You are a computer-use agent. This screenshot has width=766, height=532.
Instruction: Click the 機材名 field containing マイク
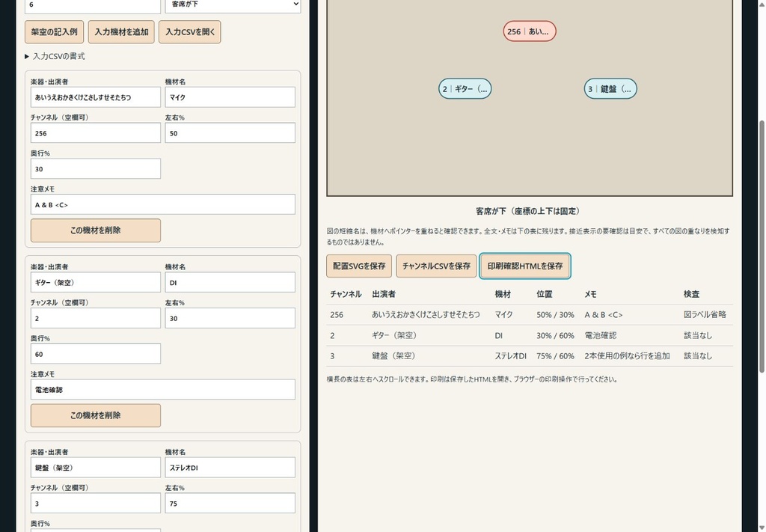(230, 97)
